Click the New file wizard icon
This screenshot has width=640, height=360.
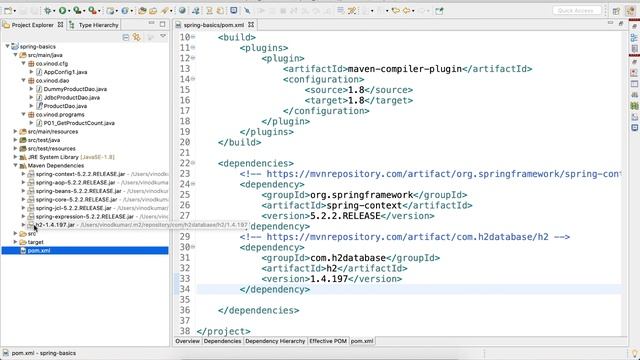[8, 11]
